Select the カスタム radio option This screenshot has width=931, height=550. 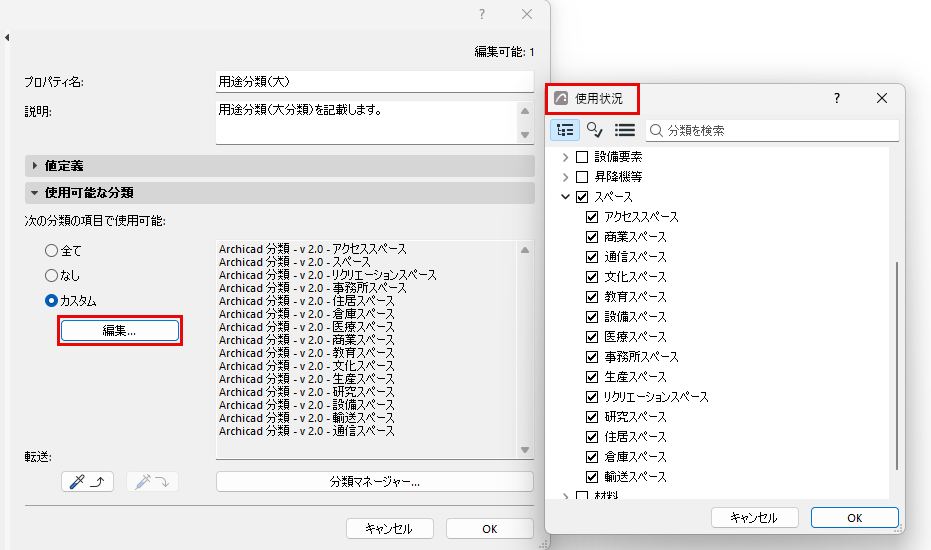pyautogui.click(x=52, y=301)
